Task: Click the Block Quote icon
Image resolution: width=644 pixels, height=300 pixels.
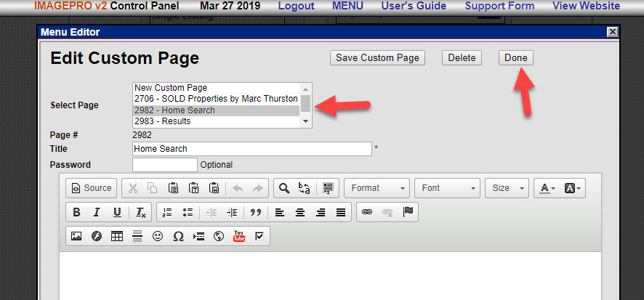Action: click(256, 212)
